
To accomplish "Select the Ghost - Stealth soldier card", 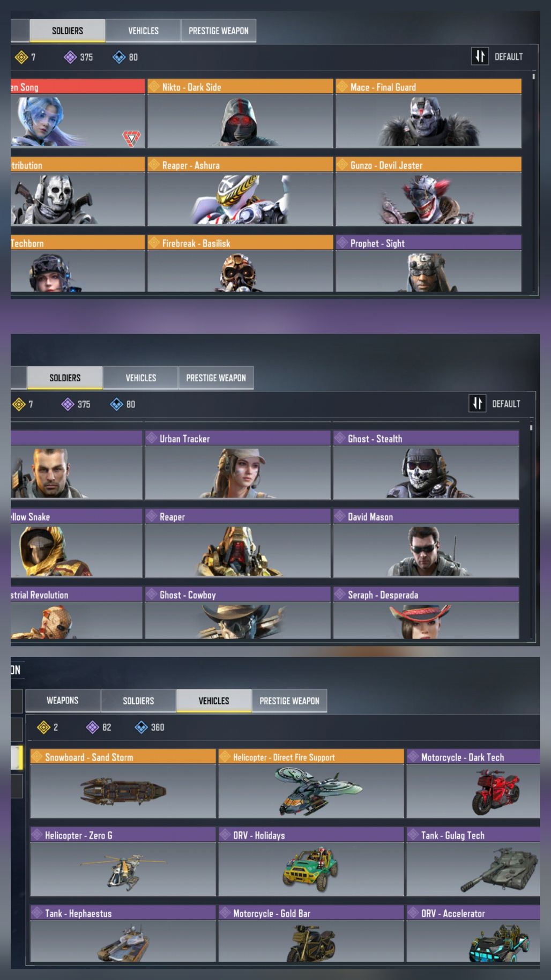I will tap(426, 465).
